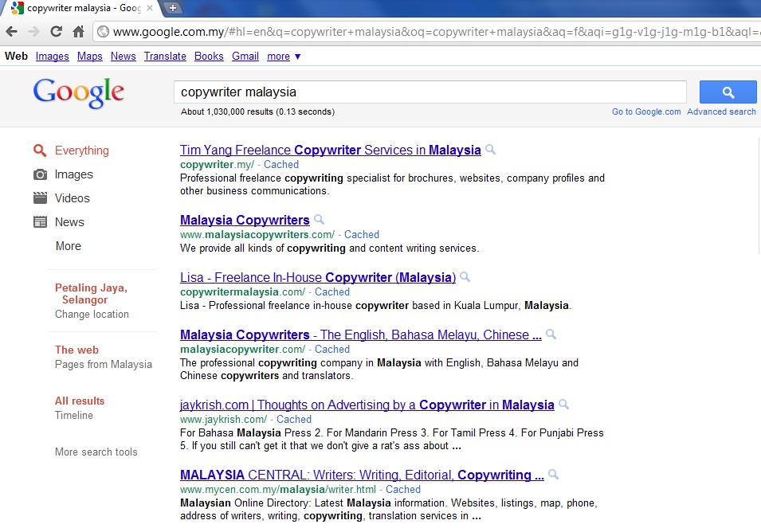Preview Tim Yang result with magnifier icon

[491, 150]
